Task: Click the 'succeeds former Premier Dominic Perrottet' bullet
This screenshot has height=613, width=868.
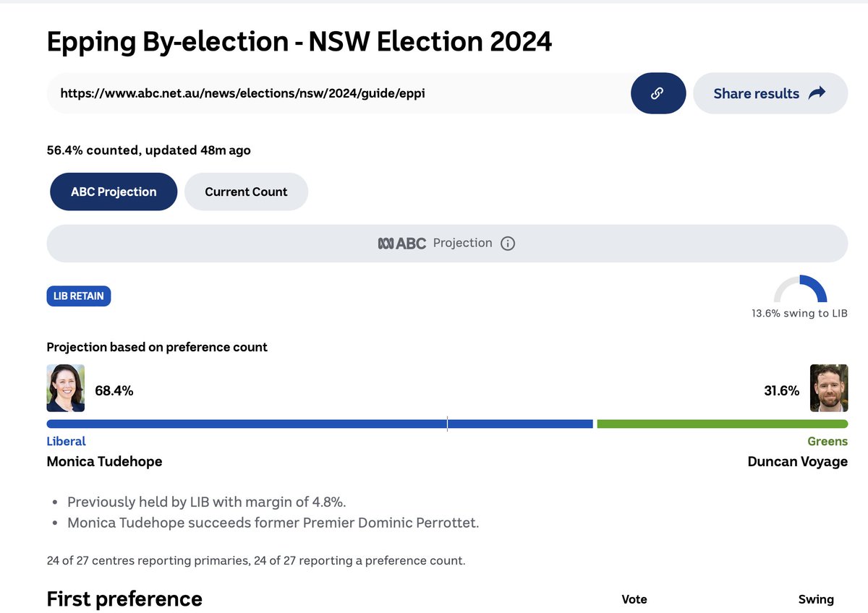Action: pyautogui.click(x=273, y=523)
